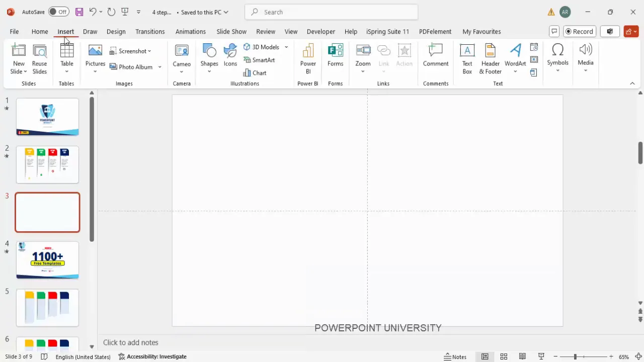
Task: Start a Record session
Action: pyautogui.click(x=579, y=31)
